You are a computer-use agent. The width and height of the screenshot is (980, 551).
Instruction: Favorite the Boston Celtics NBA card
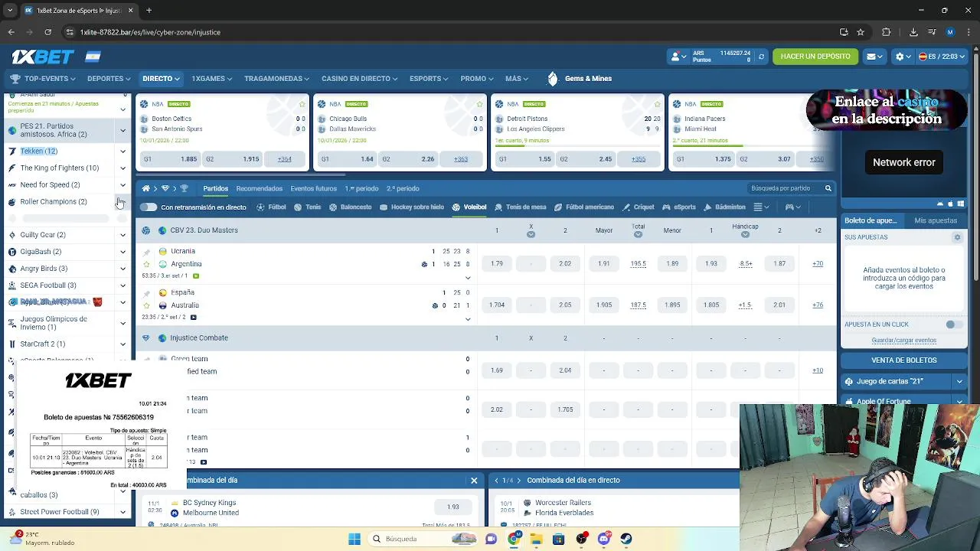(x=302, y=104)
